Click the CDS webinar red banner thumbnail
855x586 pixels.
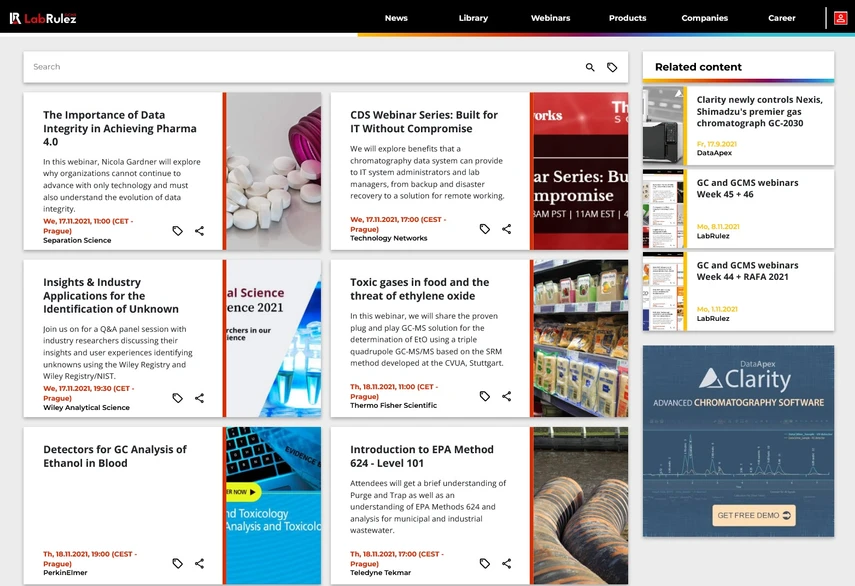(581, 171)
